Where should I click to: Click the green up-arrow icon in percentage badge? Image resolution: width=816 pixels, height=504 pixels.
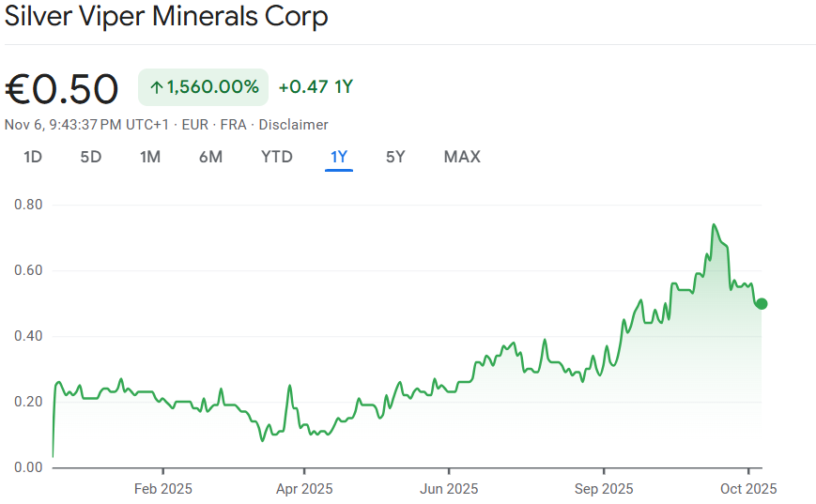(x=157, y=87)
